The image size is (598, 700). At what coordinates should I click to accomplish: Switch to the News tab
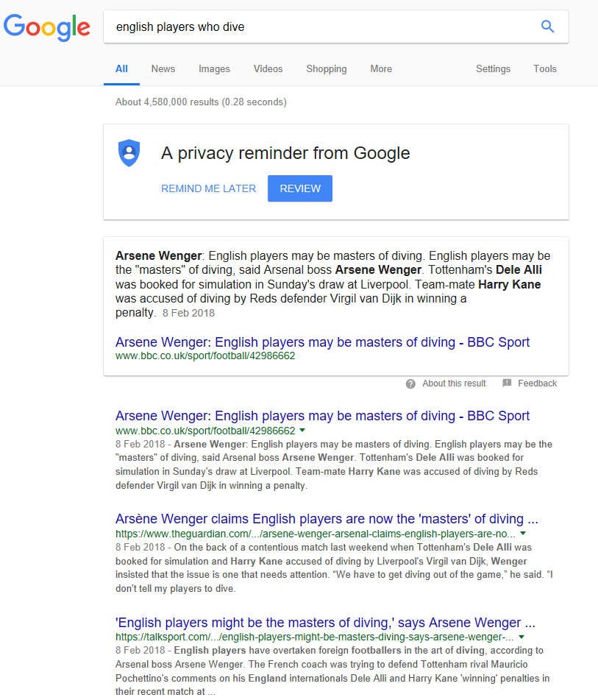pos(163,68)
